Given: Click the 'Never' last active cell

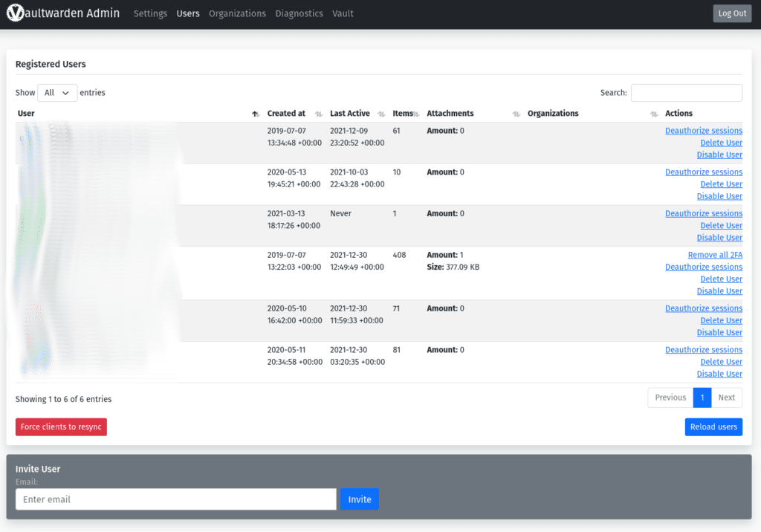Looking at the screenshot, I should [x=340, y=213].
